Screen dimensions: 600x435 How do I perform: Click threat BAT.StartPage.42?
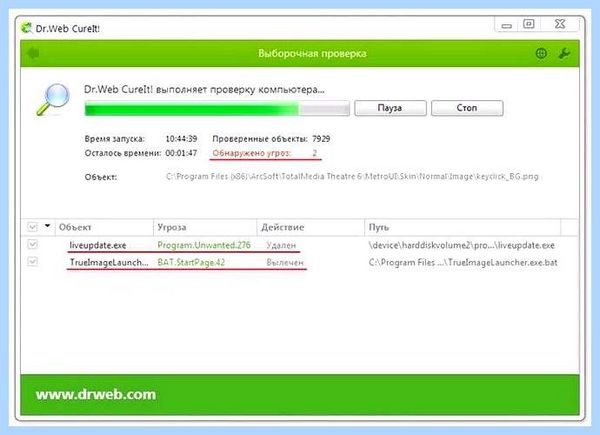point(191,262)
